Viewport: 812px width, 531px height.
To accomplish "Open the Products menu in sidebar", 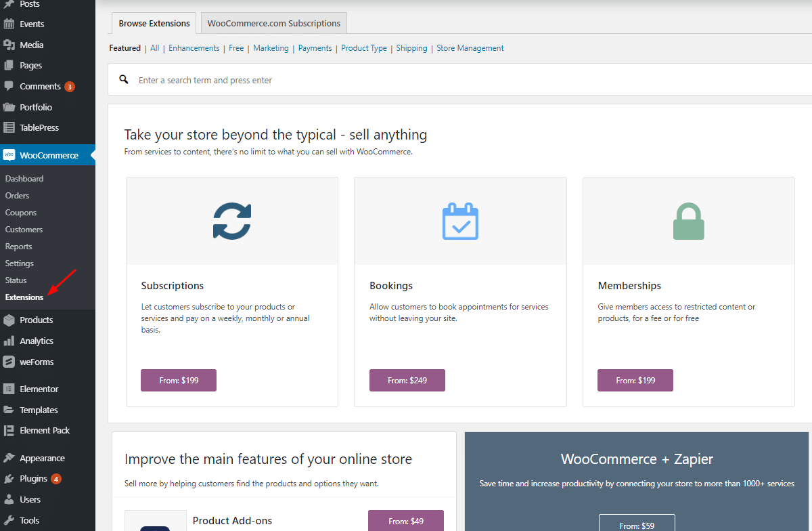I will pos(36,320).
